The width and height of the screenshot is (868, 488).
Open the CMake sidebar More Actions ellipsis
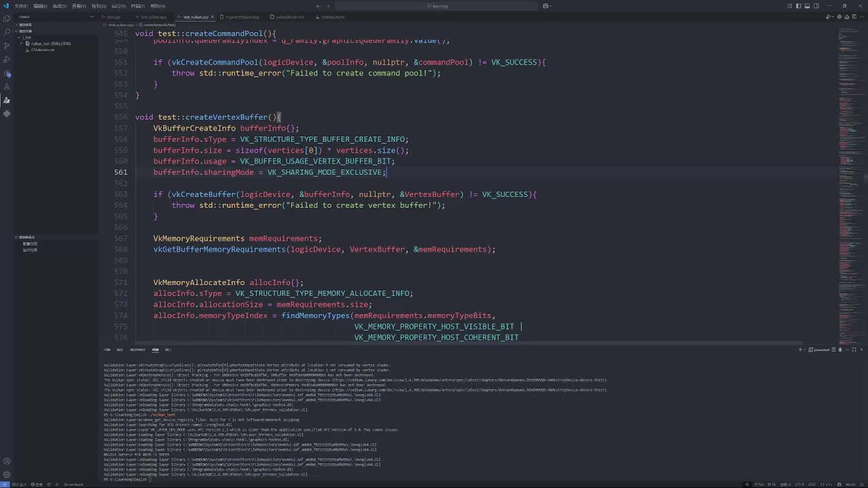point(93,17)
